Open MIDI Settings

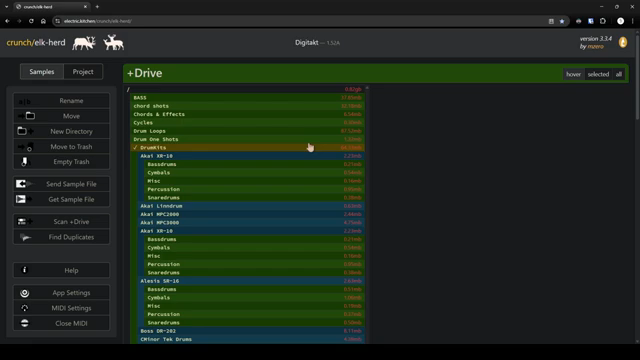(x=61, y=308)
